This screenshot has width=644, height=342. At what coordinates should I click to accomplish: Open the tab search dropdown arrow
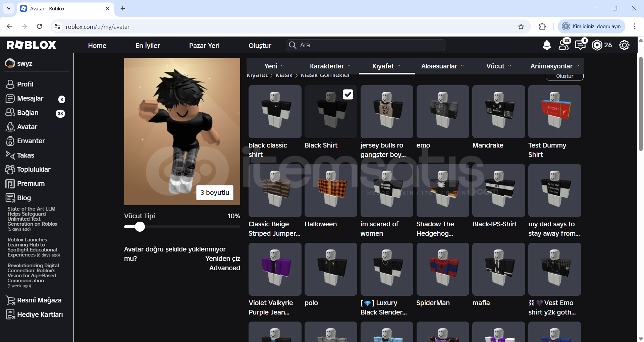[9, 8]
